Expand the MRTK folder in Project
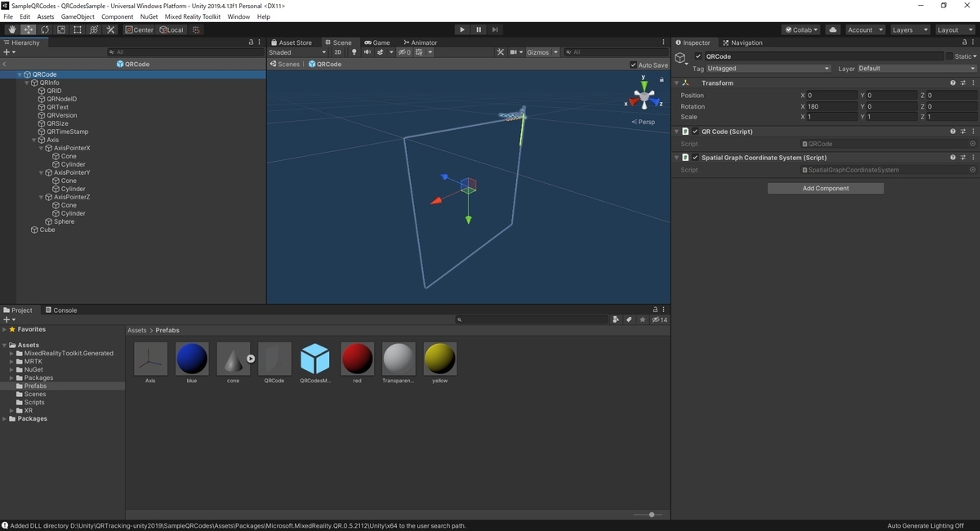The image size is (980, 531). [12, 361]
